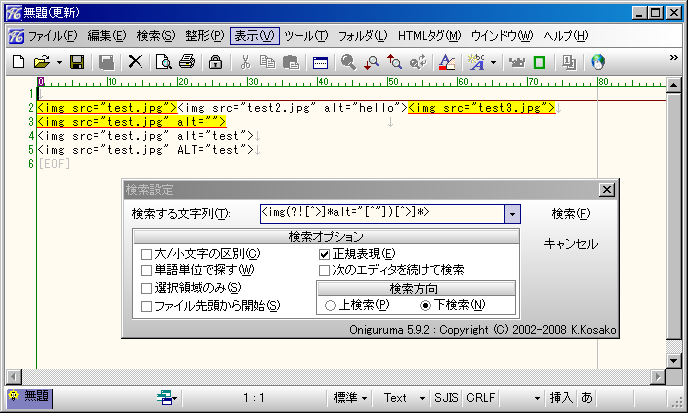
Task: Click in the 検索する文字列 input field
Action: [x=382, y=214]
